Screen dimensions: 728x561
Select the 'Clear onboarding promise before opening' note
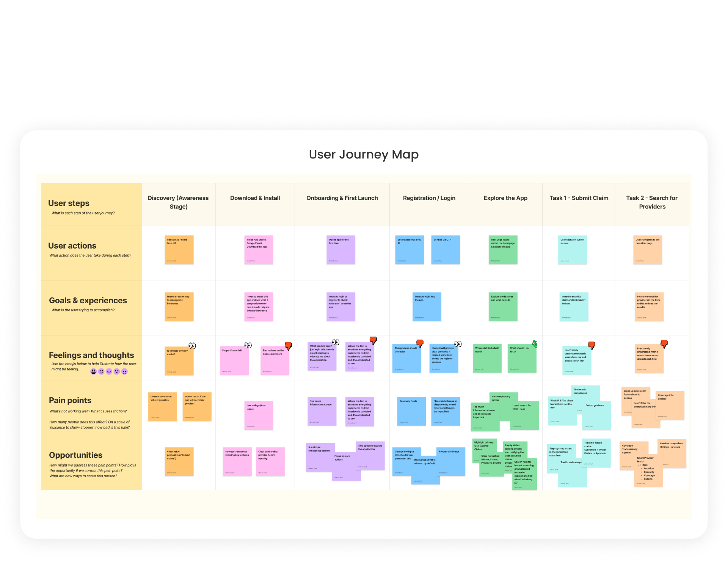tap(270, 462)
